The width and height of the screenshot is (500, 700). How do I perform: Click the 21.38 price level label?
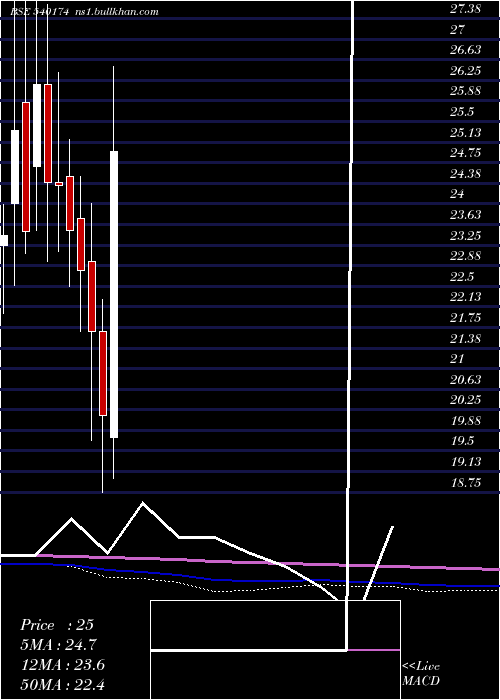click(465, 338)
